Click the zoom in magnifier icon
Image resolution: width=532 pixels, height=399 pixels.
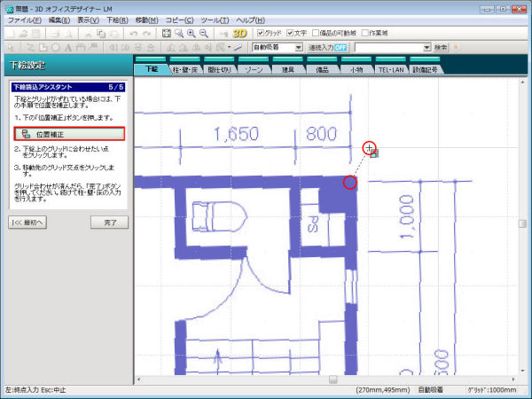(191, 33)
